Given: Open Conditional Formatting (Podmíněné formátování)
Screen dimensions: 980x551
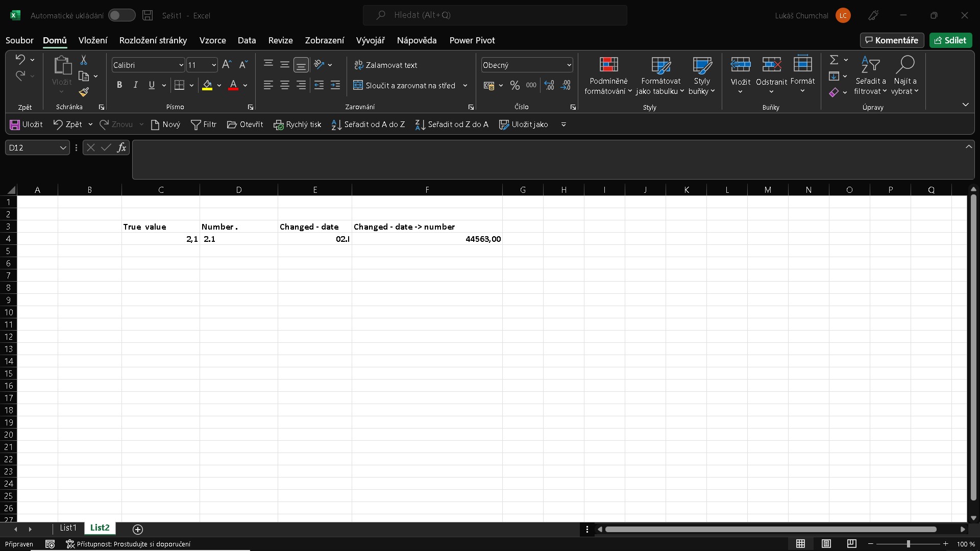Looking at the screenshot, I should (x=608, y=76).
